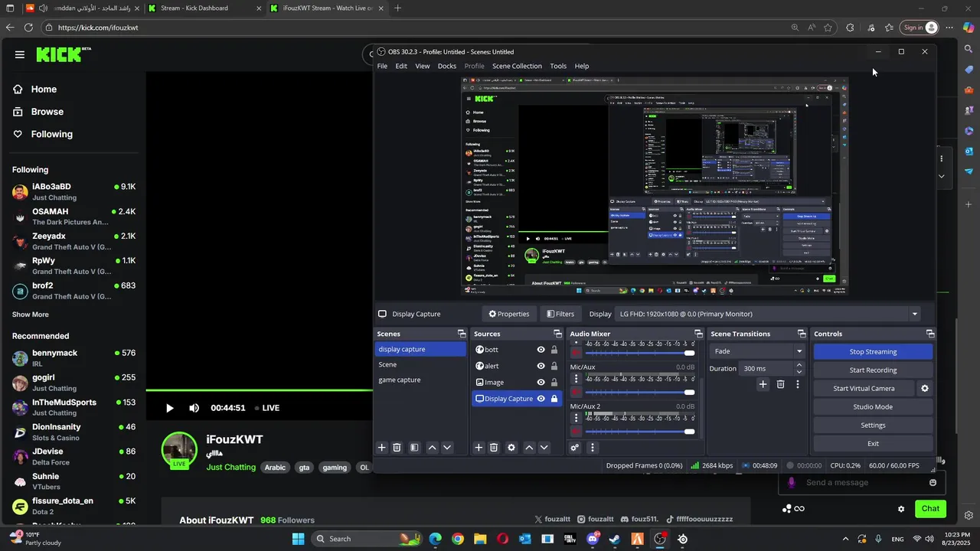Adjust Mic/Aux volume slider
This screenshot has width=980, height=551.
[640, 393]
